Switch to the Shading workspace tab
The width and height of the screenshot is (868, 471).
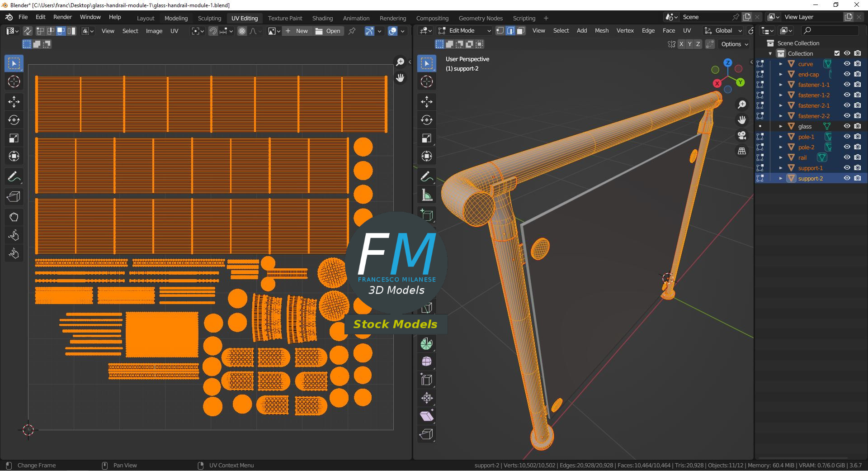(322, 18)
